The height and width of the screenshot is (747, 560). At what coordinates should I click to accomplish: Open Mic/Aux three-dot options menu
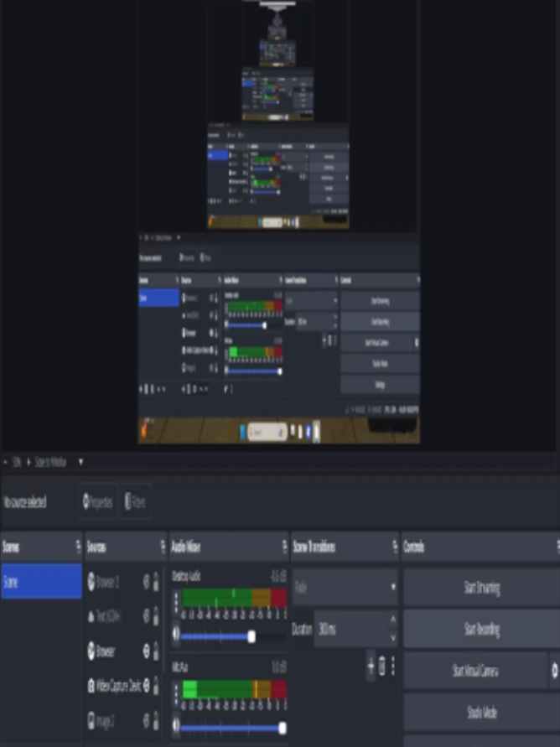point(176,694)
